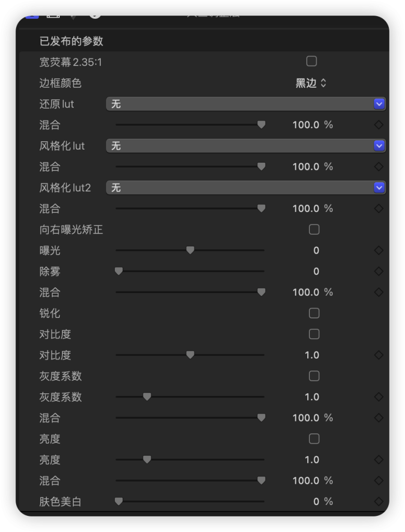Image resolution: width=405 pixels, height=532 pixels.
Task: Open the 风格化 lut2 dropdown
Action: click(246, 188)
